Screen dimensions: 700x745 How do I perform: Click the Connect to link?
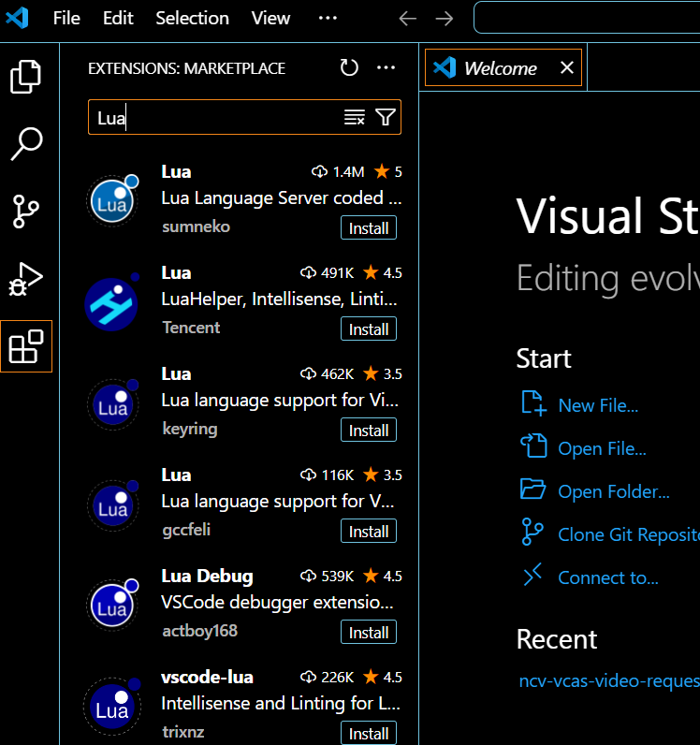[x=608, y=577]
